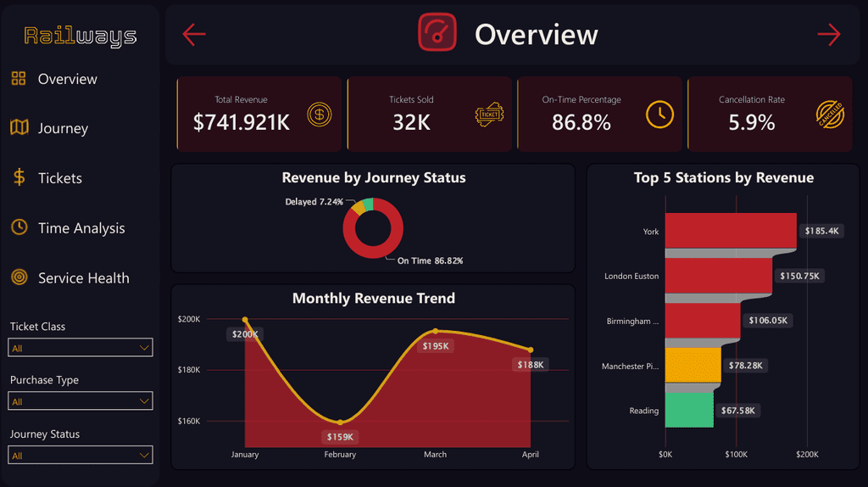868x487 pixels.
Task: Click the dollar coin icon in Total Revenue
Action: (320, 115)
